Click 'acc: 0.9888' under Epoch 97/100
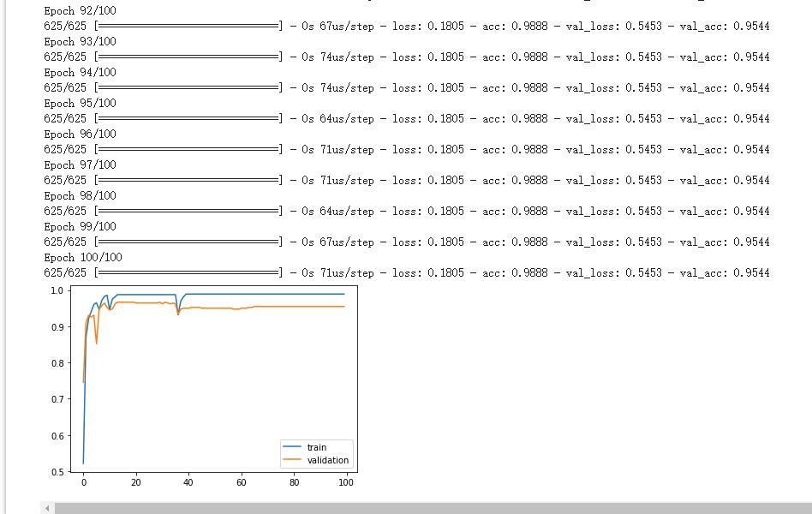 click(x=515, y=180)
